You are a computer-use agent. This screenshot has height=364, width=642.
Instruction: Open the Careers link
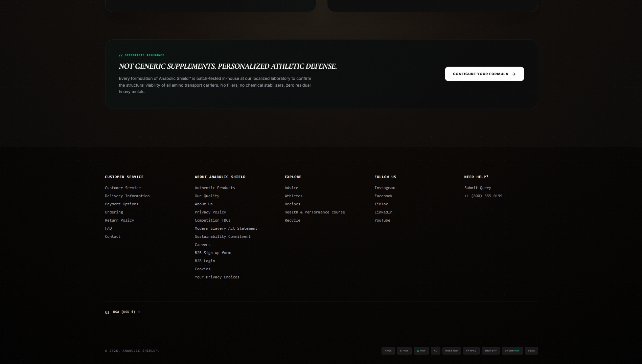coord(203,245)
